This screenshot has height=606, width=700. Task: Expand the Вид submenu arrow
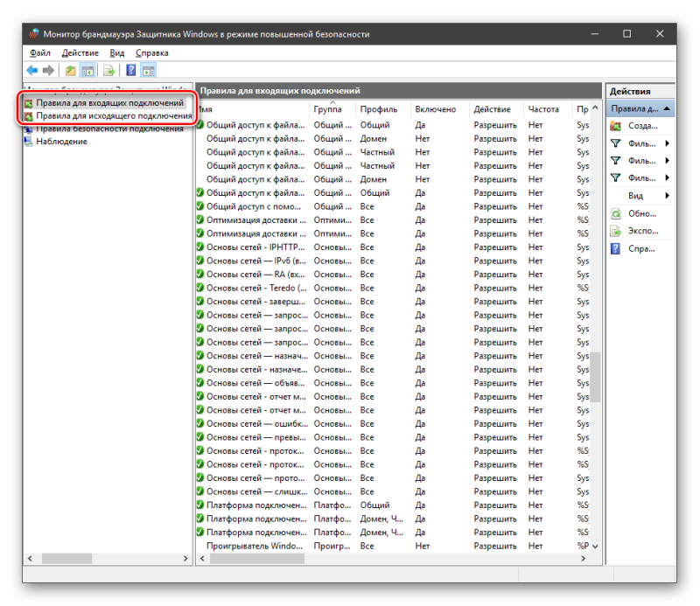coord(667,196)
